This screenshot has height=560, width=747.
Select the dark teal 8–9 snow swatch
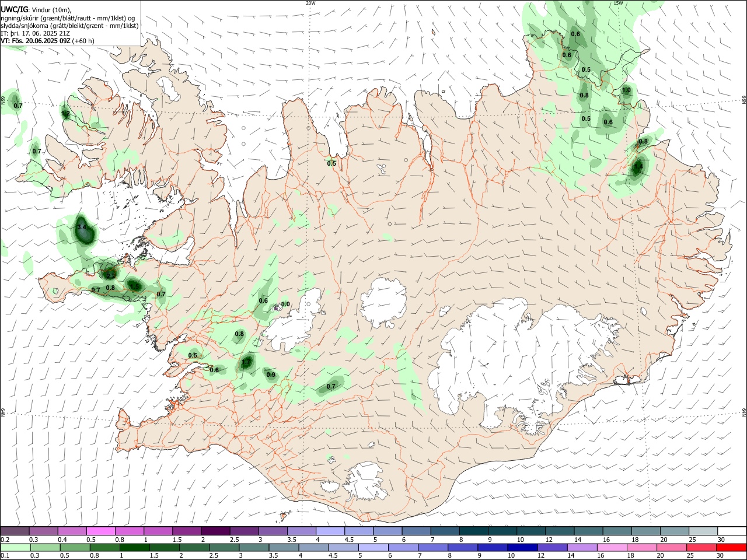[474, 531]
